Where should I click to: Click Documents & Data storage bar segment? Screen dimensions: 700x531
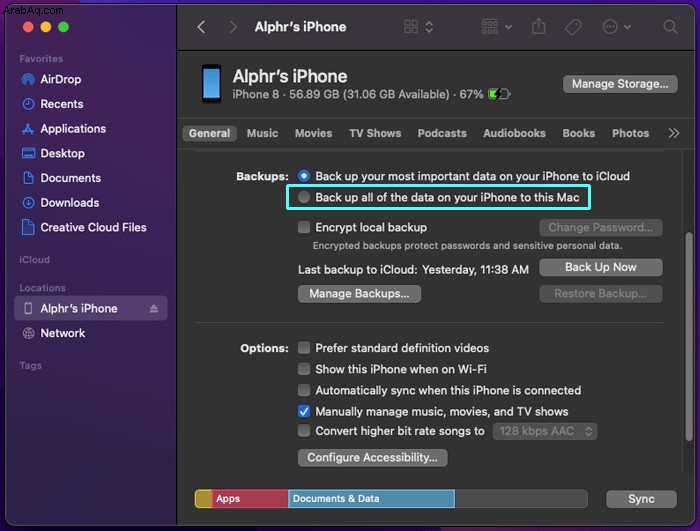pyautogui.click(x=371, y=499)
